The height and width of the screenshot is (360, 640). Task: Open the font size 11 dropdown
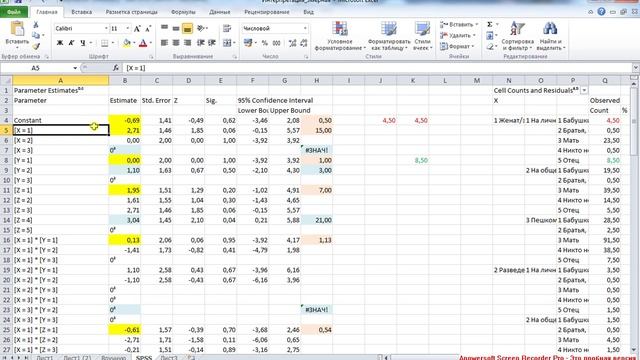tap(128, 29)
